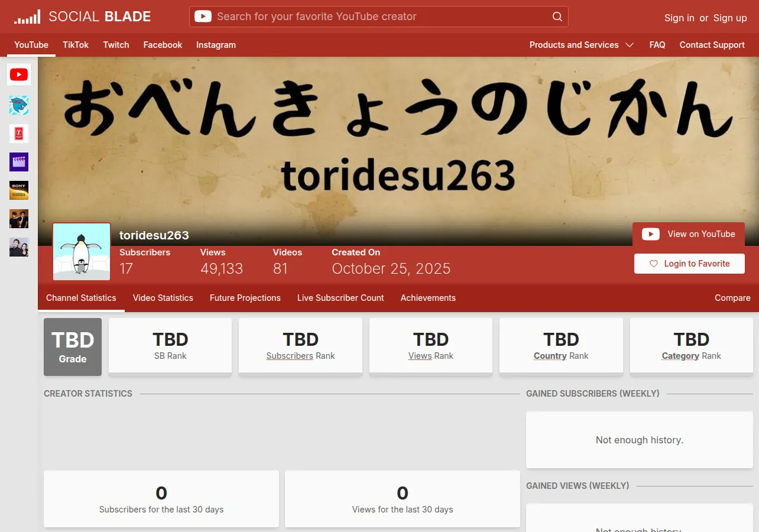Screen dimensions: 759x532
Task: Open the Achievements tab
Action: point(428,298)
